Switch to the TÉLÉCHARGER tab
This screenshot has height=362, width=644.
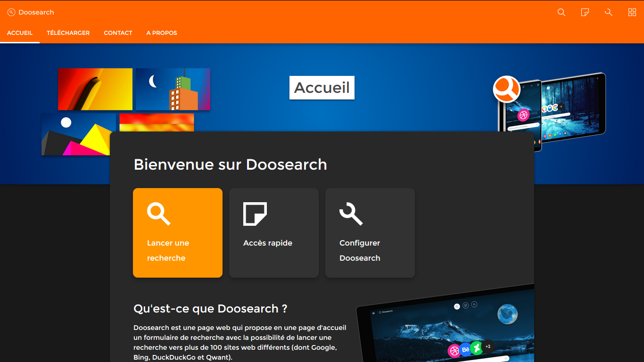click(x=68, y=33)
